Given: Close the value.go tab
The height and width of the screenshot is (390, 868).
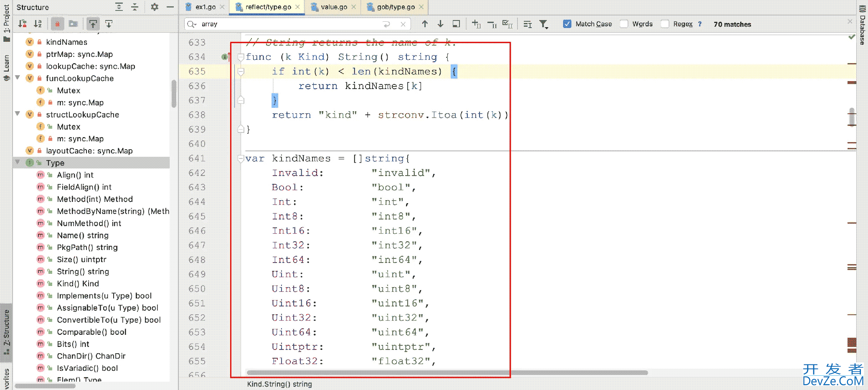Looking at the screenshot, I should [x=353, y=7].
